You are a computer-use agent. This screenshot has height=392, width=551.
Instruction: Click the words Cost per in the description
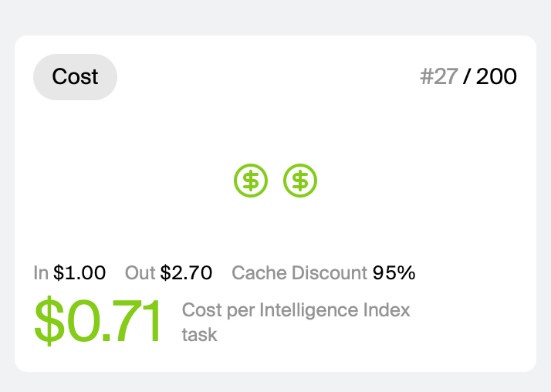click(218, 310)
